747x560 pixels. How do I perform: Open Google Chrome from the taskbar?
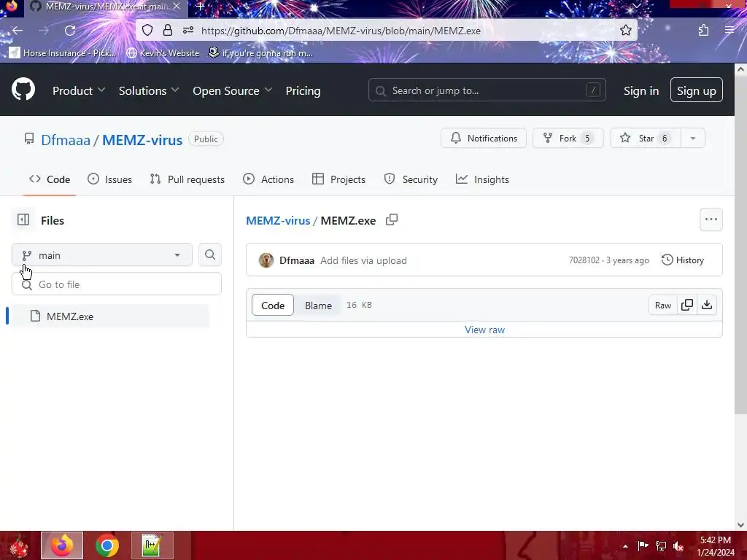tap(107, 545)
